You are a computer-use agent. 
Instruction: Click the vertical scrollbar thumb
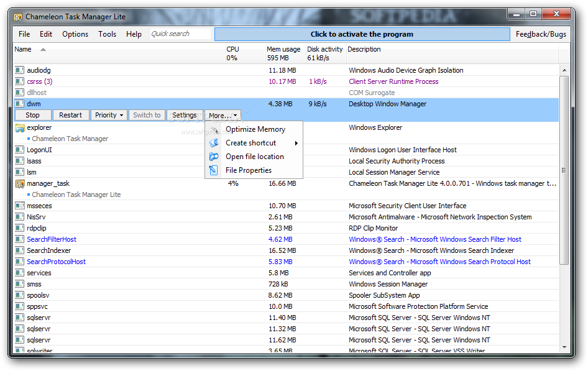[x=564, y=170]
